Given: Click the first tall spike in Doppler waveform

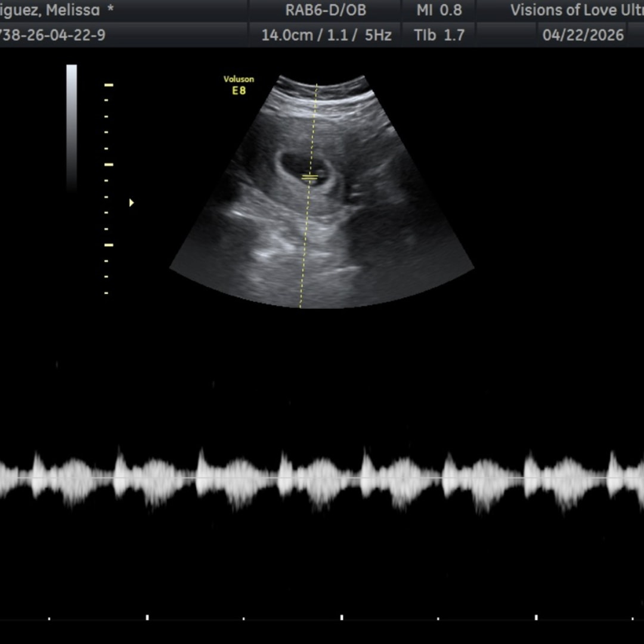Looking at the screenshot, I should (x=38, y=472).
